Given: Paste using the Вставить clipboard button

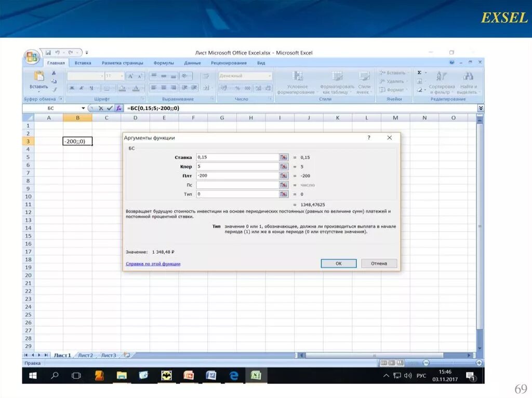Looking at the screenshot, I should click(x=38, y=81).
